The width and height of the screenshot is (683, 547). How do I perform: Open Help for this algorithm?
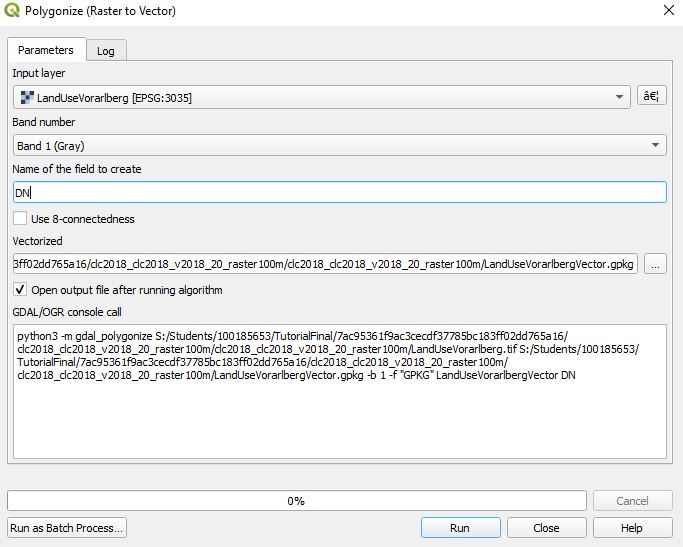point(631,528)
